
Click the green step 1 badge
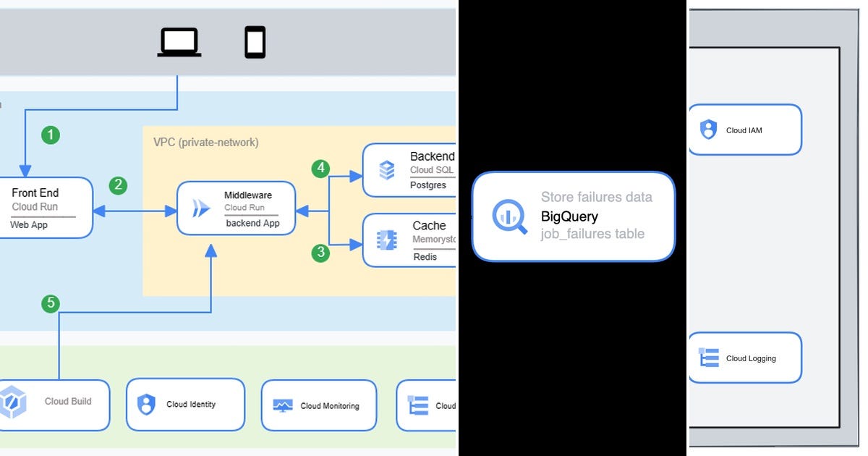[49, 135]
